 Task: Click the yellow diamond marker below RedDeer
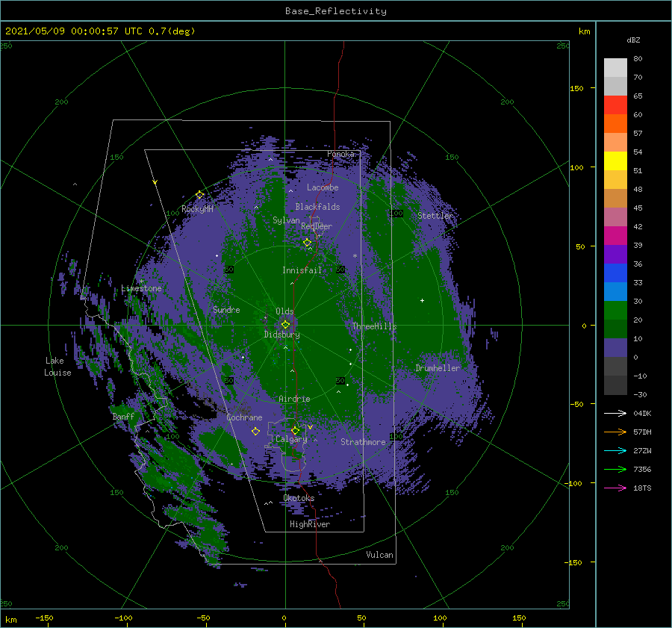tap(307, 243)
